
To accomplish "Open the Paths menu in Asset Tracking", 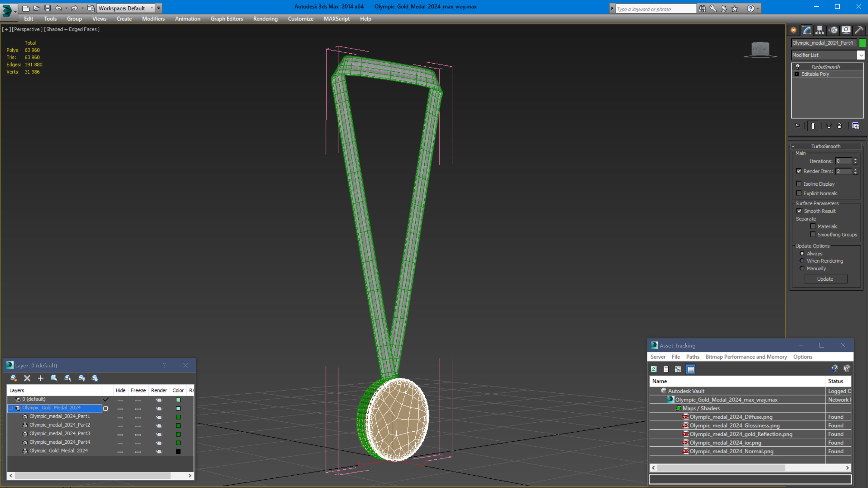I will pyautogui.click(x=693, y=357).
